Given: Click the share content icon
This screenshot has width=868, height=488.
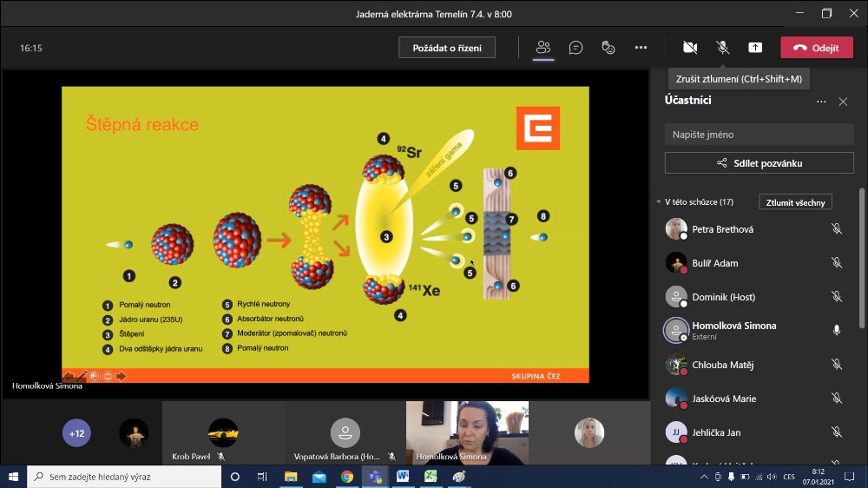Looking at the screenshot, I should pyautogui.click(x=755, y=48).
